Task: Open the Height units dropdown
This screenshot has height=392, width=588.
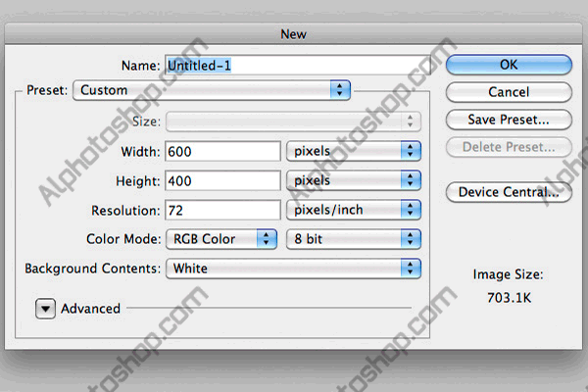Action: [354, 180]
